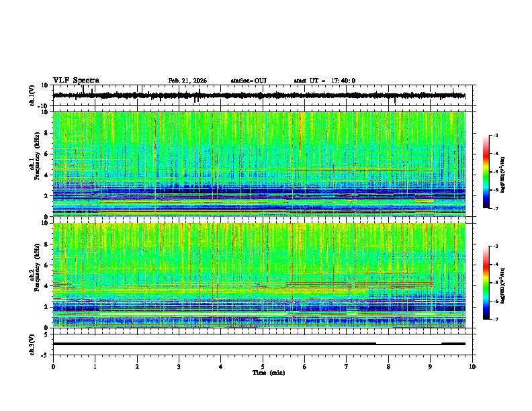Screen dimensions: 532x411
Task: Click the ch.2 frequency axis "4" tick label
Action: coord(46,286)
